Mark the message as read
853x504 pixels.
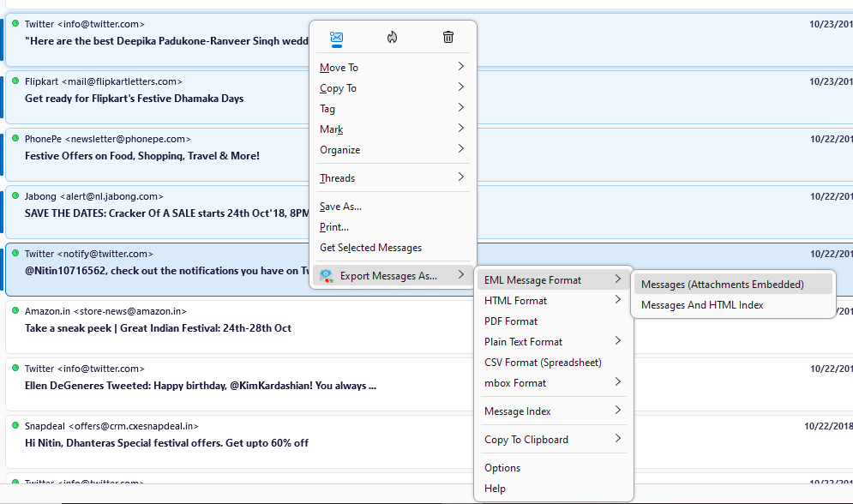(336, 38)
